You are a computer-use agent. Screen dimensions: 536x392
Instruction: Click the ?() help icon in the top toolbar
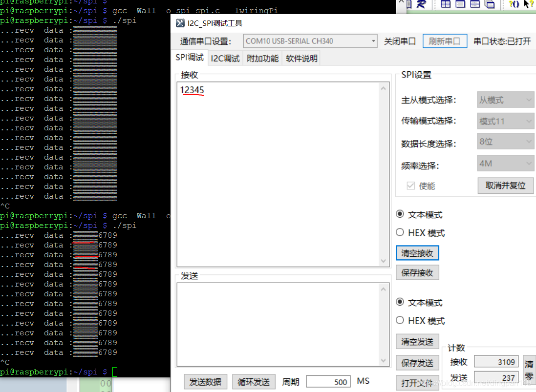pos(515,5)
